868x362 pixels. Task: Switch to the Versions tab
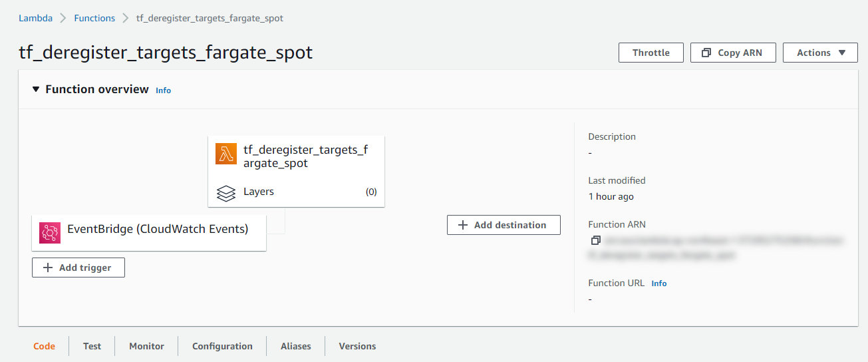(357, 346)
